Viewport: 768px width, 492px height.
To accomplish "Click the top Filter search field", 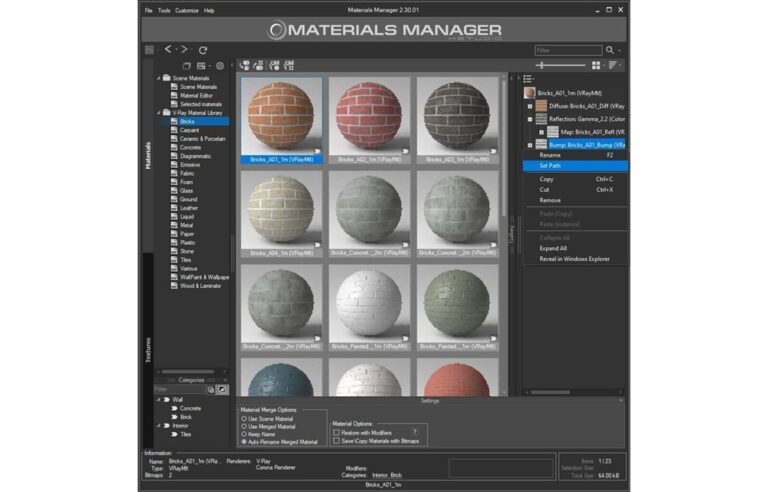I will pyautogui.click(x=568, y=50).
